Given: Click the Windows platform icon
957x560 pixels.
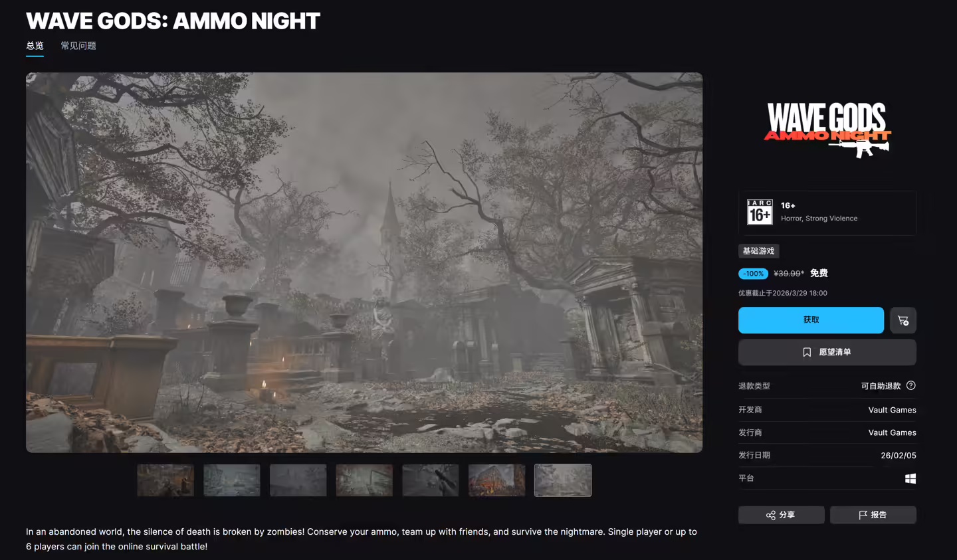Looking at the screenshot, I should [910, 478].
